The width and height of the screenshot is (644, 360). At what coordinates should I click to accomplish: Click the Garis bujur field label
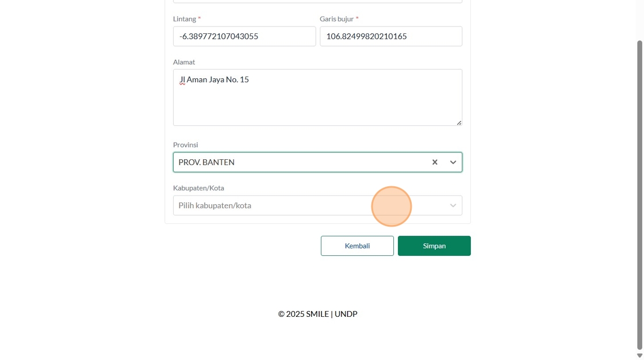336,19
